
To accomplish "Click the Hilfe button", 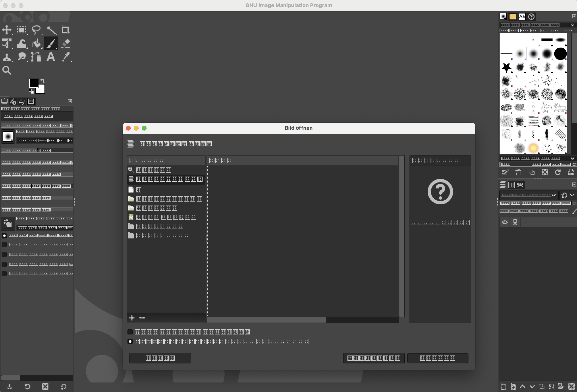I will [160, 358].
